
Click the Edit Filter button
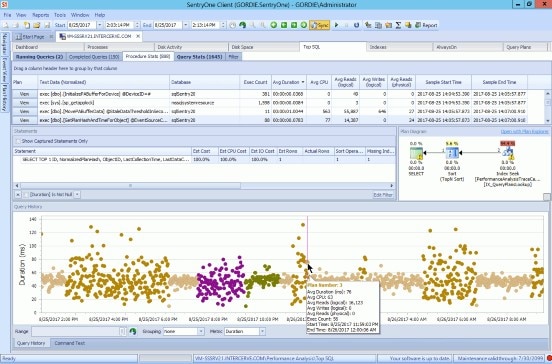pos(383,195)
